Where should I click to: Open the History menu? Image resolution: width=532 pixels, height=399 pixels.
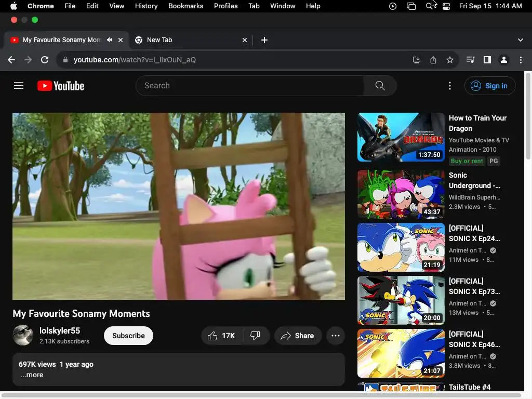point(146,6)
